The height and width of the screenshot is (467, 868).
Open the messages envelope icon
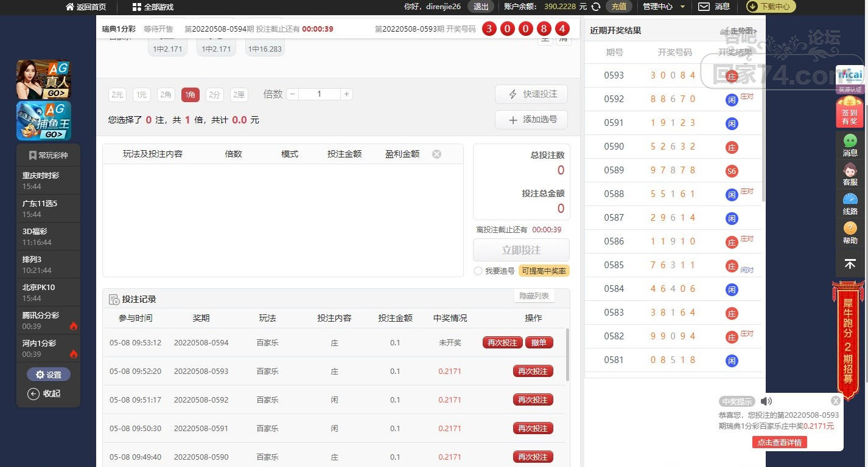(x=704, y=7)
